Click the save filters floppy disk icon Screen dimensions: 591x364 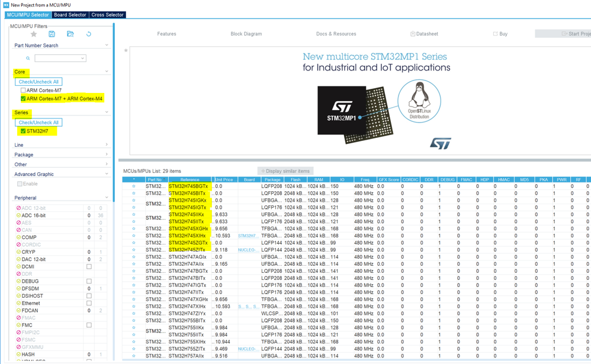click(x=52, y=34)
